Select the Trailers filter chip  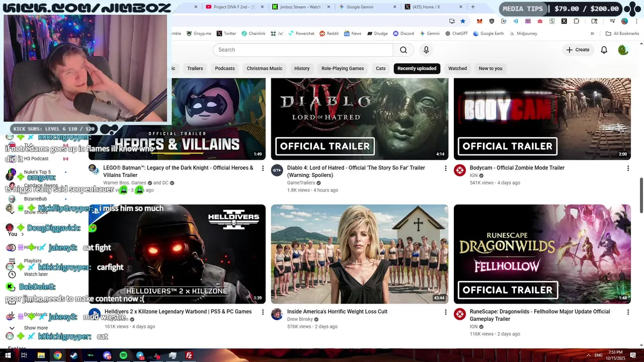[195, 68]
